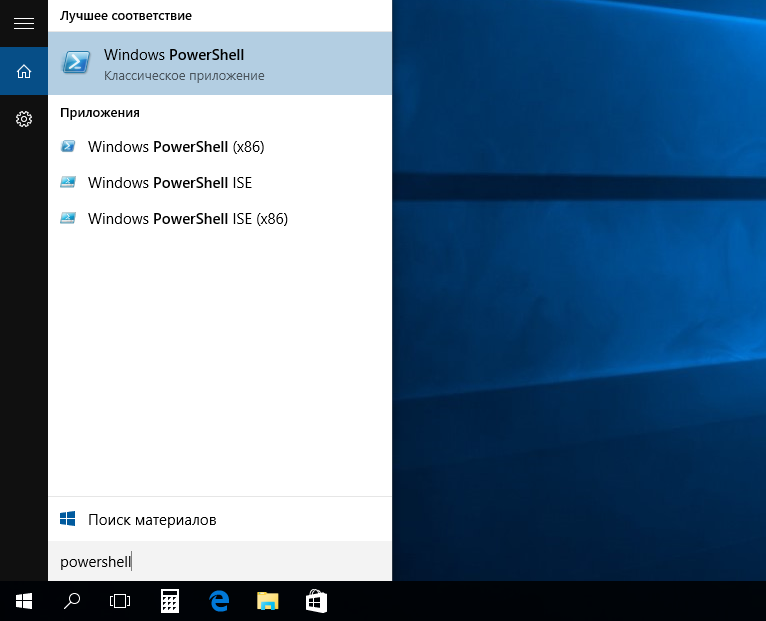Click the Windows PowerShell (x86) icon
This screenshot has height=621, width=766.
pos(68,146)
